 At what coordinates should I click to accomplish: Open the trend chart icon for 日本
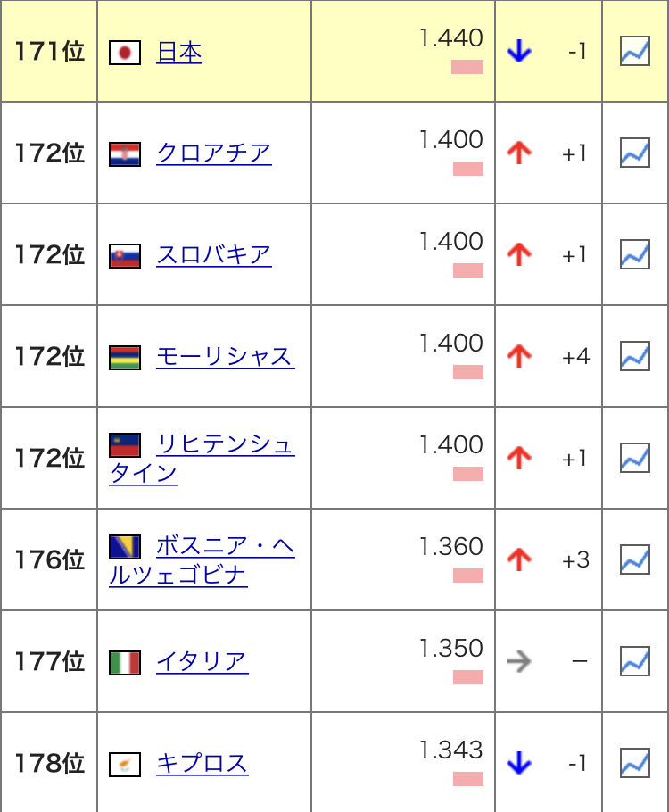[x=635, y=51]
